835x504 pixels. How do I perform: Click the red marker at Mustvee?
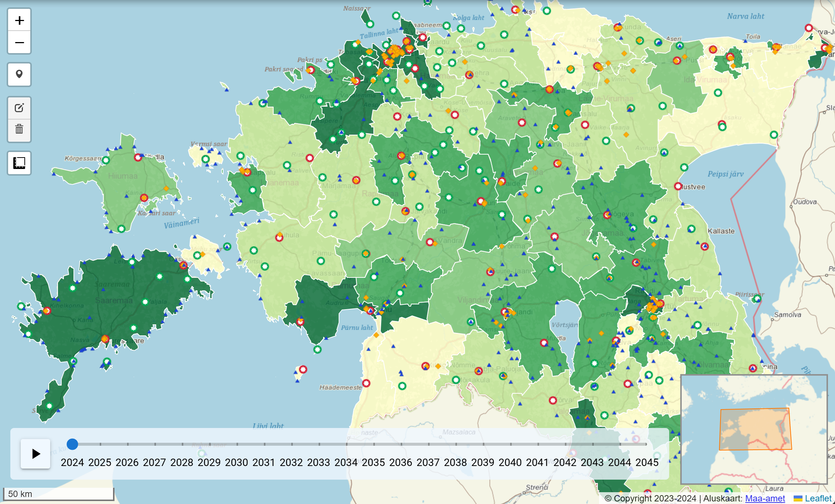tap(678, 186)
